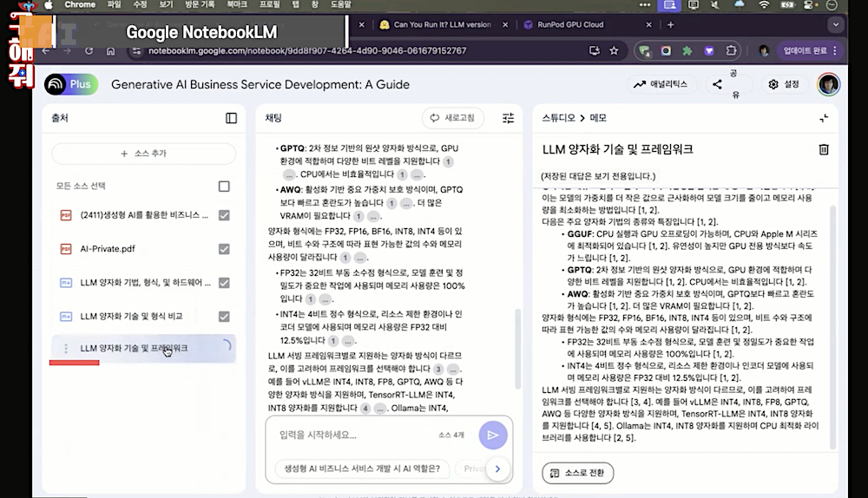The height and width of the screenshot is (498, 868).
Task: Delete the memo with trash icon
Action: 824,149
